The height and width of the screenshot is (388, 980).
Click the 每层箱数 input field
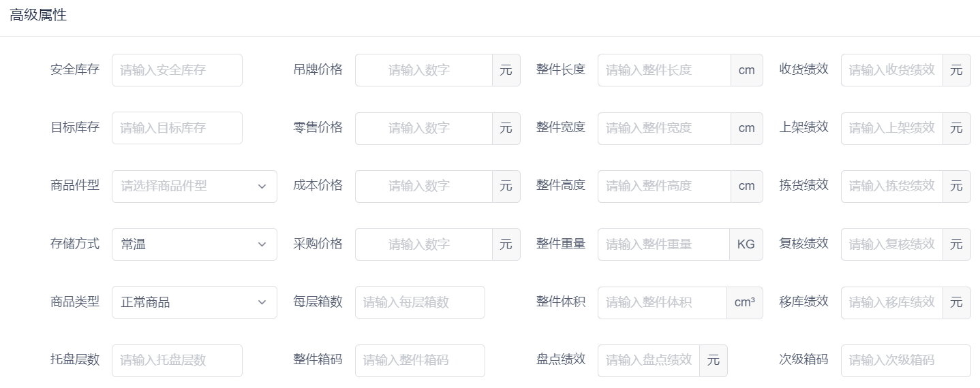tap(420, 302)
